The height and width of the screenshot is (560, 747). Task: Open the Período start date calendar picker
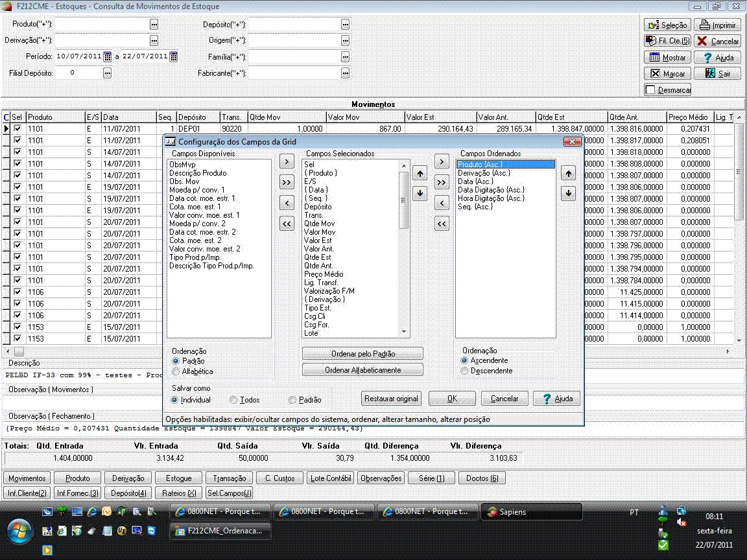(x=108, y=56)
